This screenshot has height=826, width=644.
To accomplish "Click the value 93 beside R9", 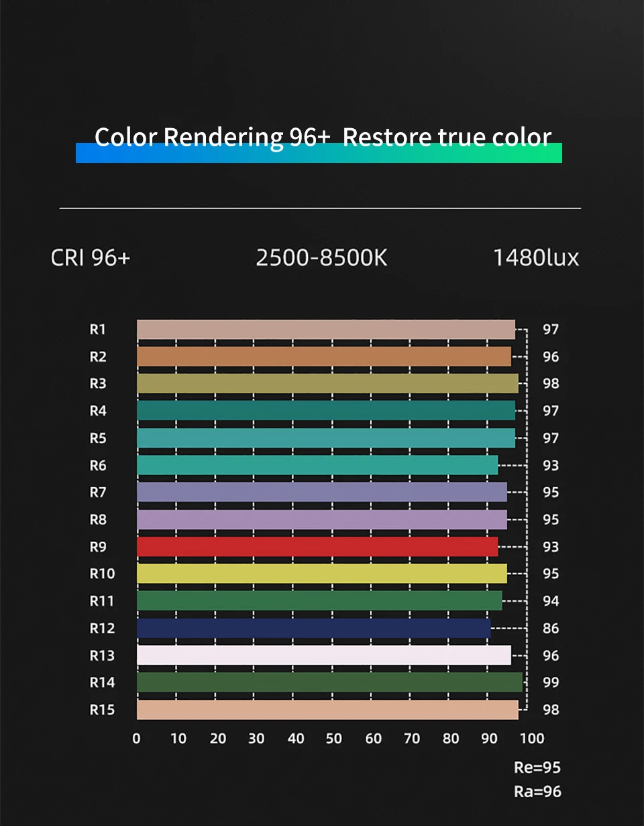I will pyautogui.click(x=551, y=547).
